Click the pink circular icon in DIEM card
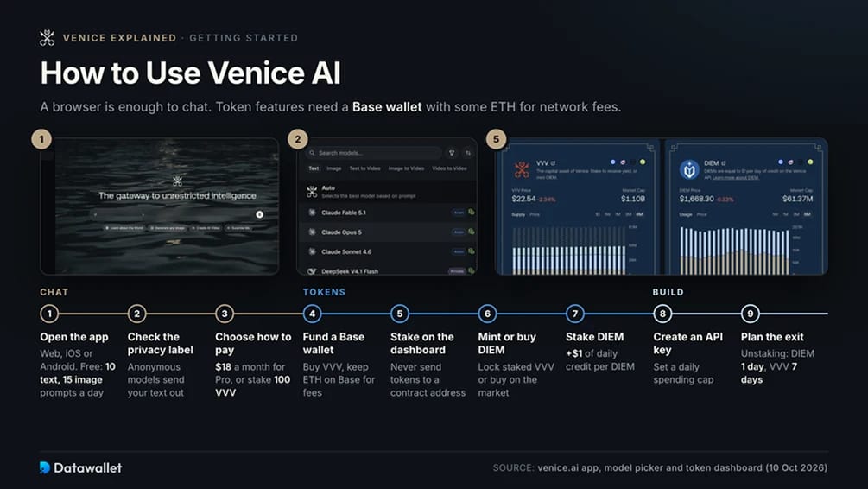The width and height of the screenshot is (868, 489). (790, 162)
